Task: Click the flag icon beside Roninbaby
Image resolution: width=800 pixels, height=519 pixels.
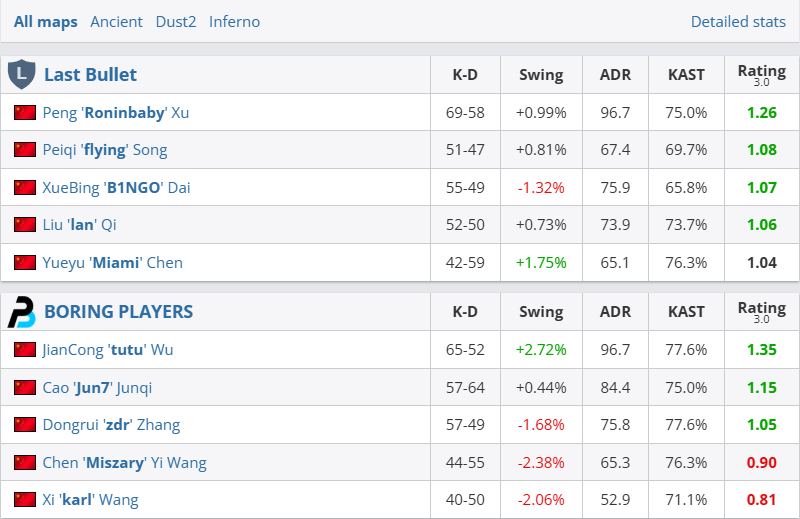Action: [25, 113]
